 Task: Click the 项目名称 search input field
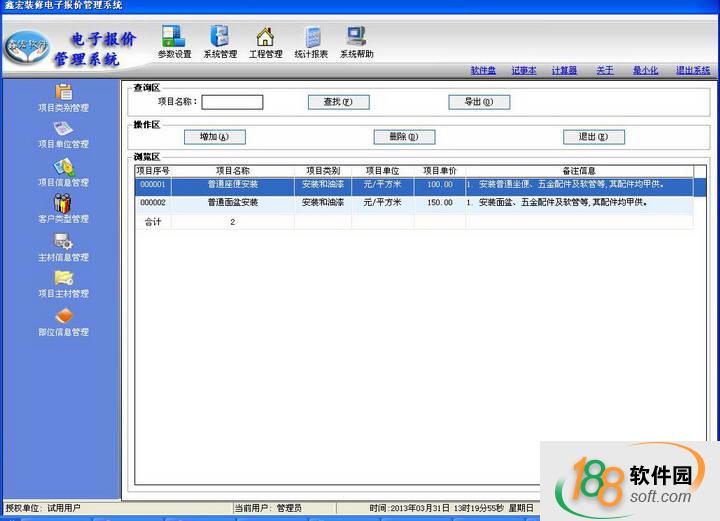click(233, 102)
